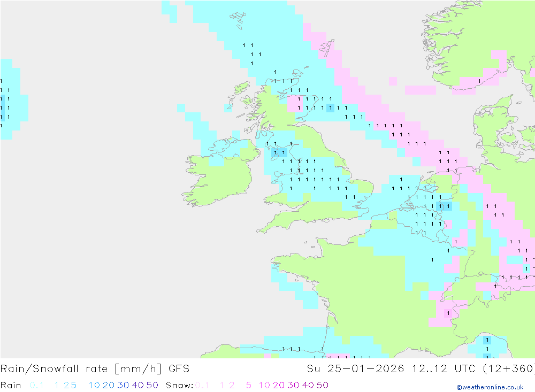Pick the Rain legend 40 value
Viewport: 535px width, 392px height.
coord(138,385)
